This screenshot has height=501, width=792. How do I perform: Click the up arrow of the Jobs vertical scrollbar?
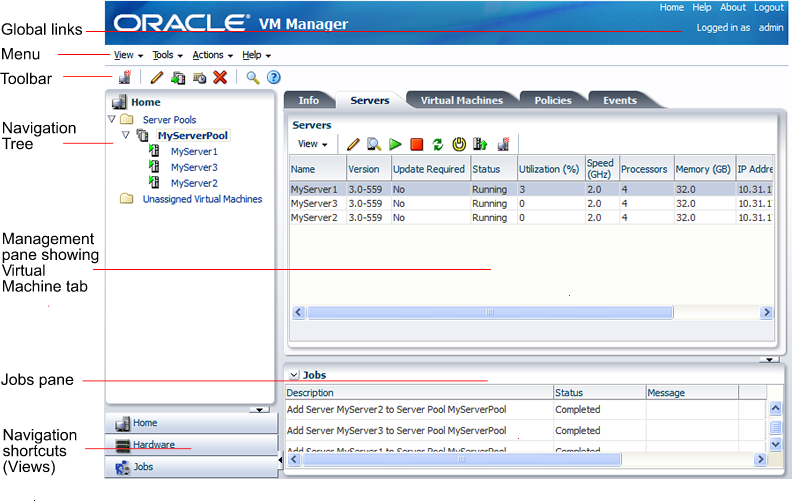[x=775, y=408]
